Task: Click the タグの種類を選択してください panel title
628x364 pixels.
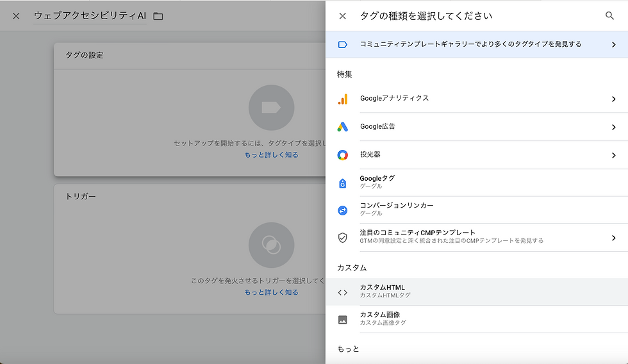Action: click(426, 16)
